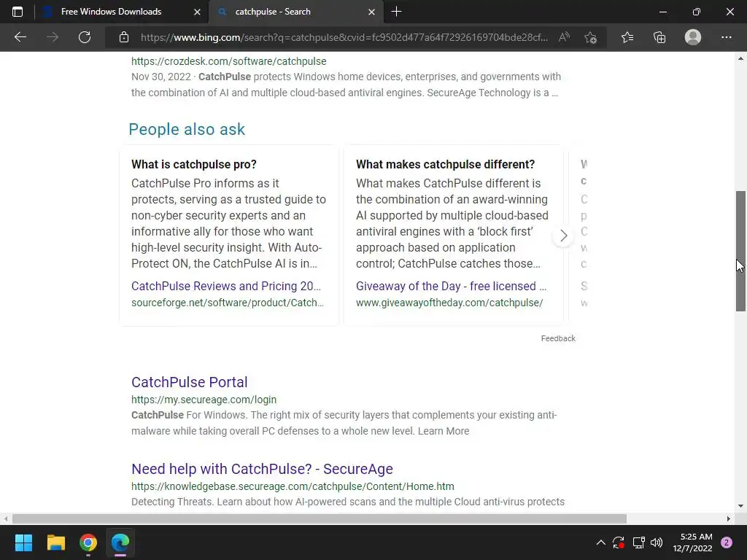Refresh the current Bing page
The image size is (747, 560).
(x=85, y=37)
